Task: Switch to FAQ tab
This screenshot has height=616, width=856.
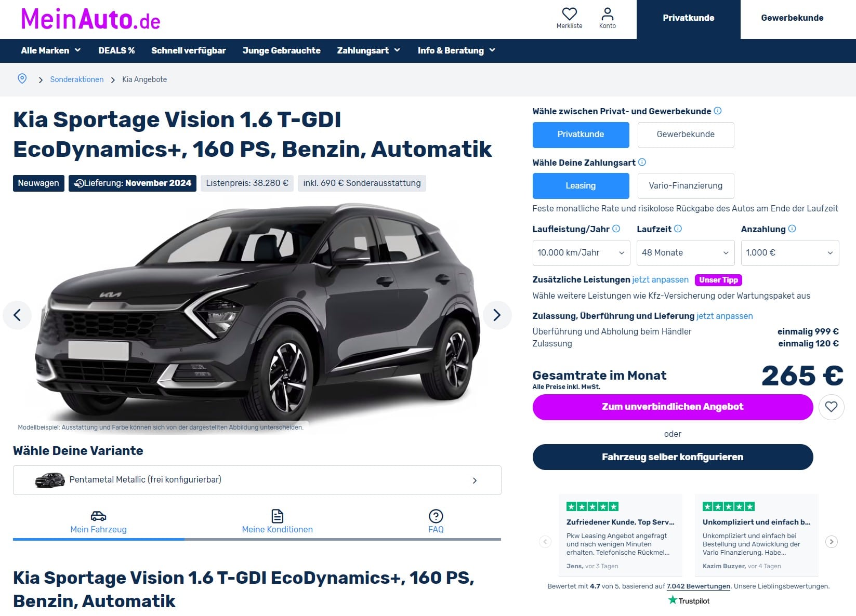Action: point(436,523)
